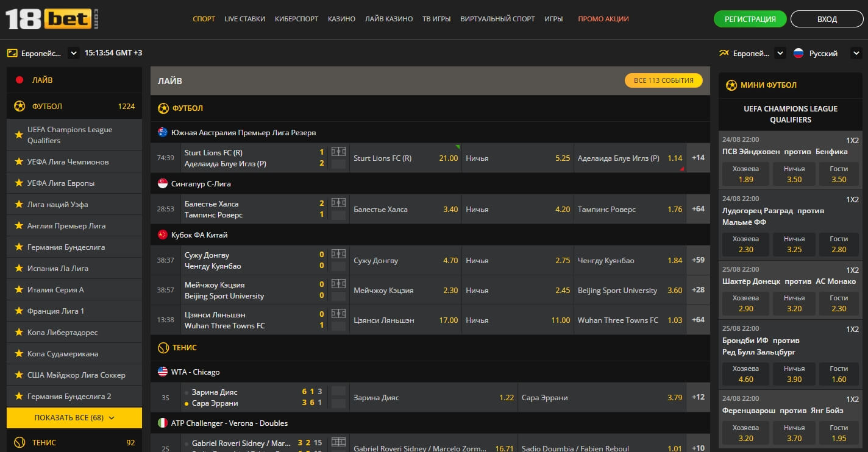Select Хозяева 1.89 for ПСВ Эйндховен против Бенфика
Screen dimensions: 868x452
[745, 174]
